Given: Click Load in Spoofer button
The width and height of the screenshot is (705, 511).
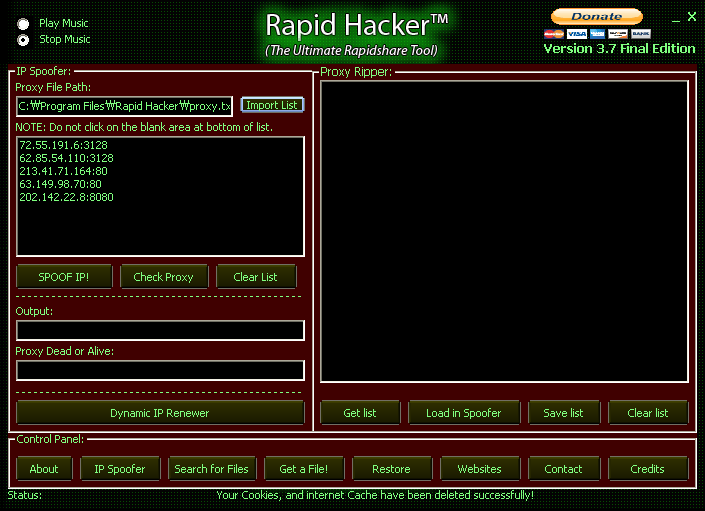Looking at the screenshot, I should tap(464, 413).
